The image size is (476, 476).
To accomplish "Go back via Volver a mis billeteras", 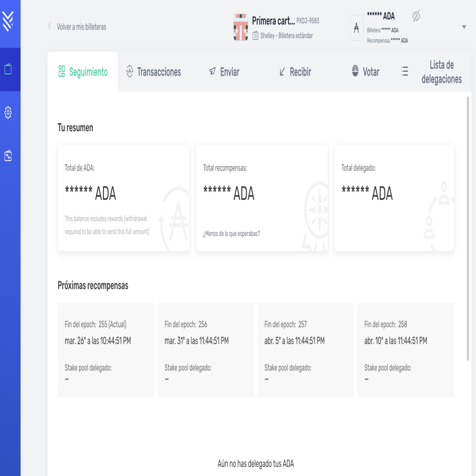I will click(81, 27).
